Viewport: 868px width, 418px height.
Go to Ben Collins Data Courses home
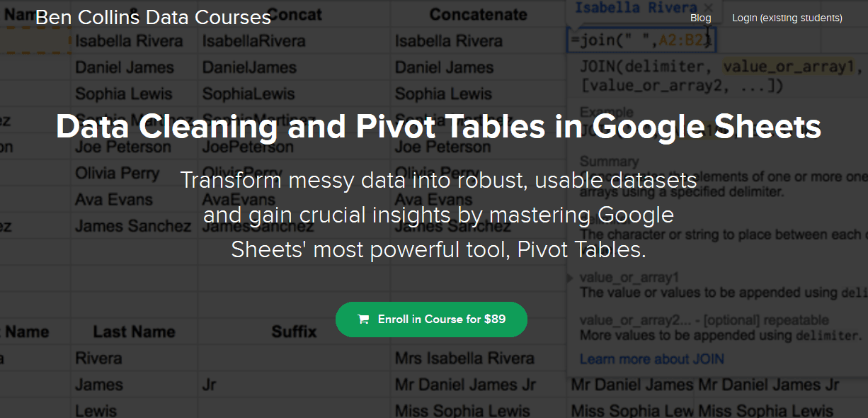click(153, 17)
